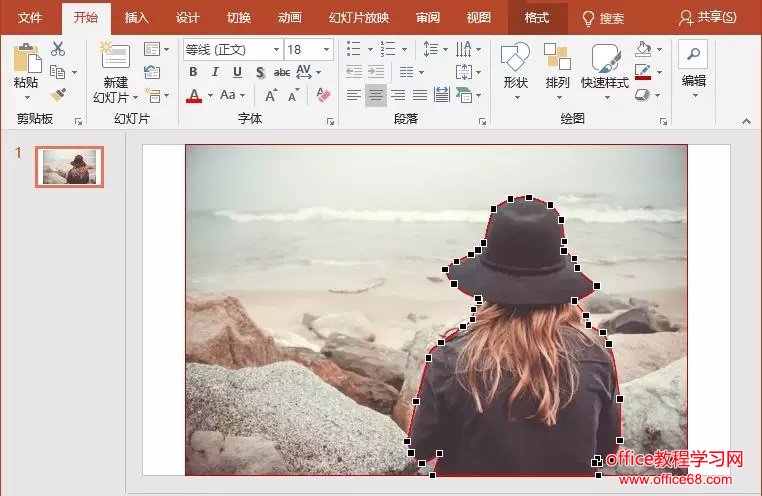Toggle bold formatting
Image resolution: width=762 pixels, height=496 pixels.
point(193,72)
